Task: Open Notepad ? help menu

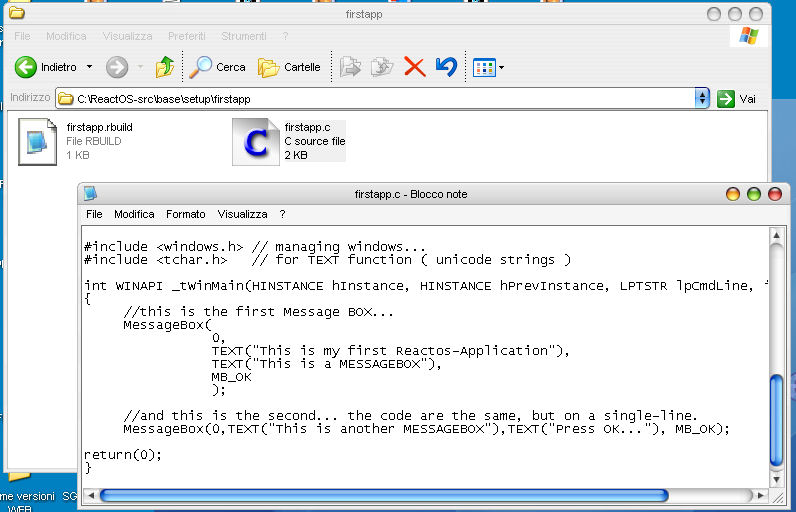Action: pos(282,214)
